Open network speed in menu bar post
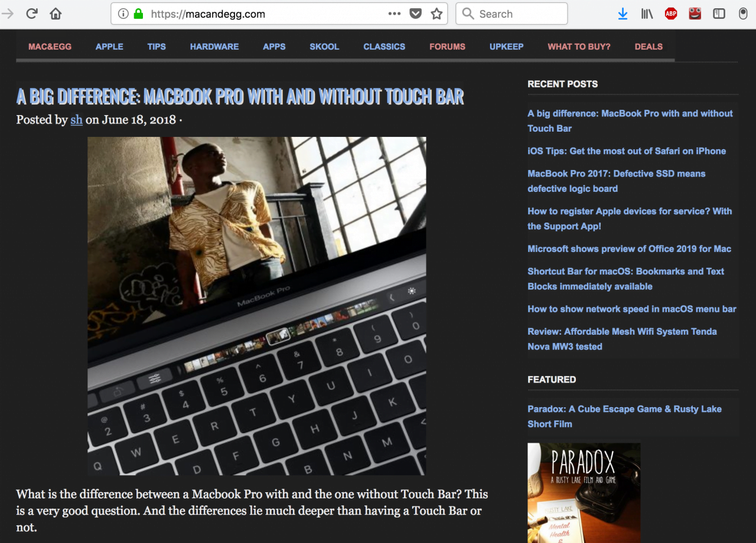Viewport: 756px width, 543px height. [x=632, y=309]
